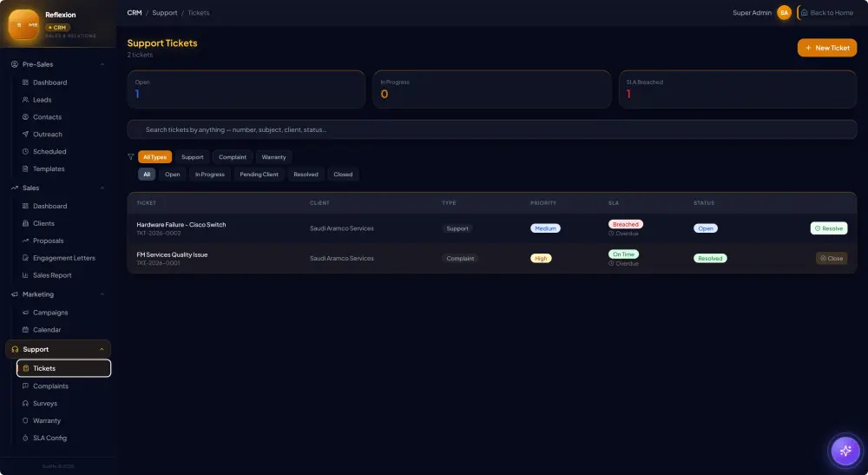Click the Pre-Sales section icon
Screen dimensions: 868x475
[x=15, y=64]
